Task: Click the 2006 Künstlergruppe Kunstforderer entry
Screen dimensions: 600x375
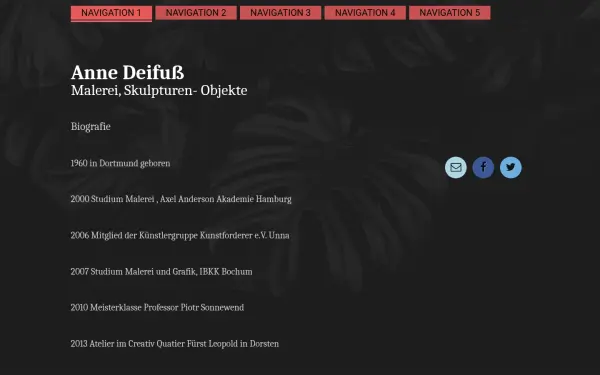Action: (x=180, y=235)
